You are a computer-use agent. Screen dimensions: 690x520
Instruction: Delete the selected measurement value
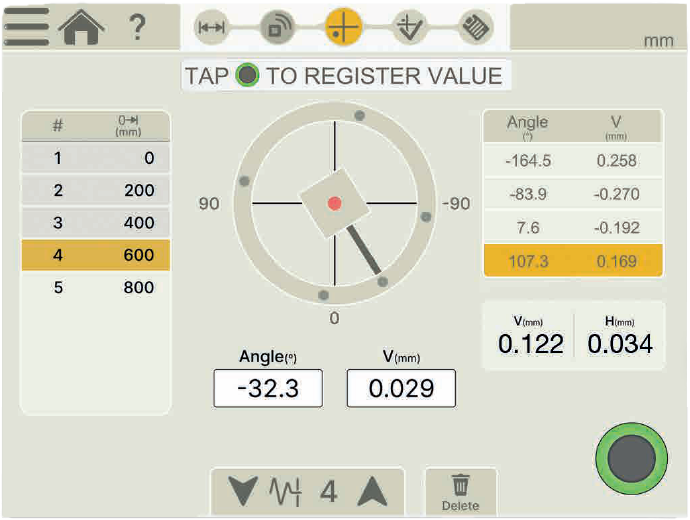(x=460, y=492)
